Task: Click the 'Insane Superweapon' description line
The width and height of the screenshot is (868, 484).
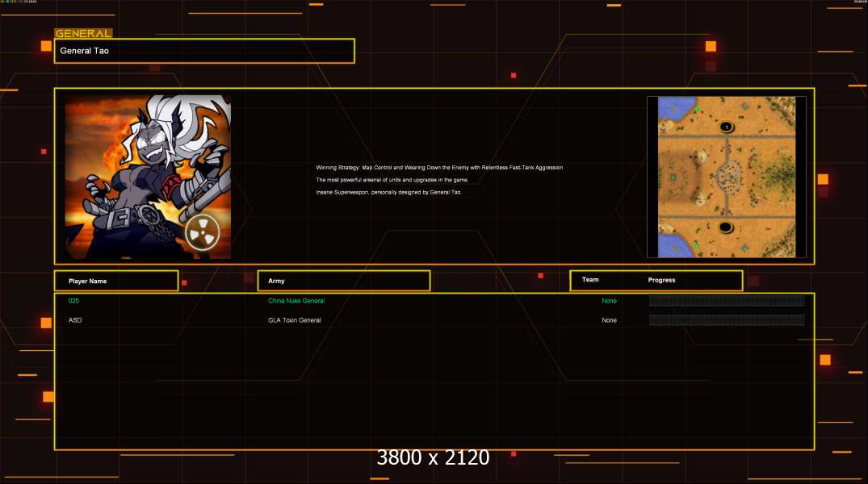Action: tap(388, 193)
